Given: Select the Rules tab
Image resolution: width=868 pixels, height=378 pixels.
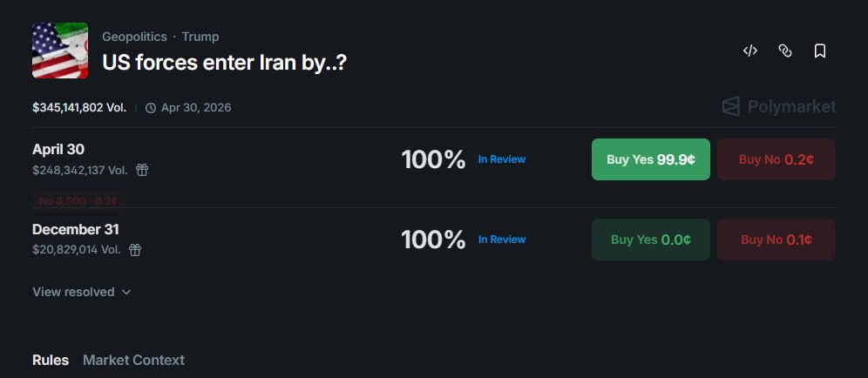Looking at the screenshot, I should pyautogui.click(x=51, y=360).
